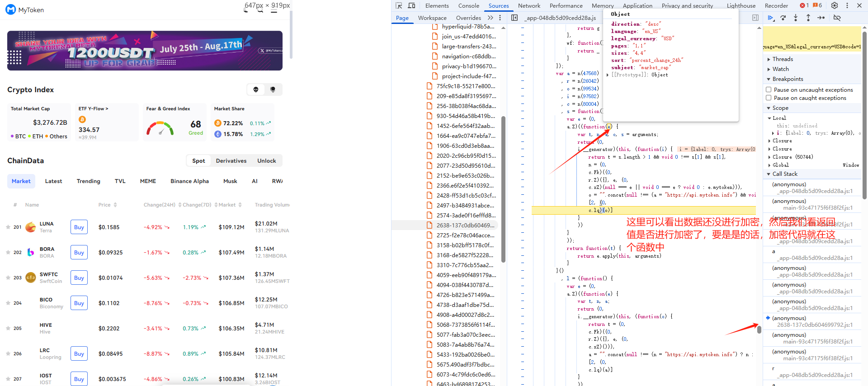Open the DevTools three-dot customize menu
The image size is (868, 386).
coord(847,5)
